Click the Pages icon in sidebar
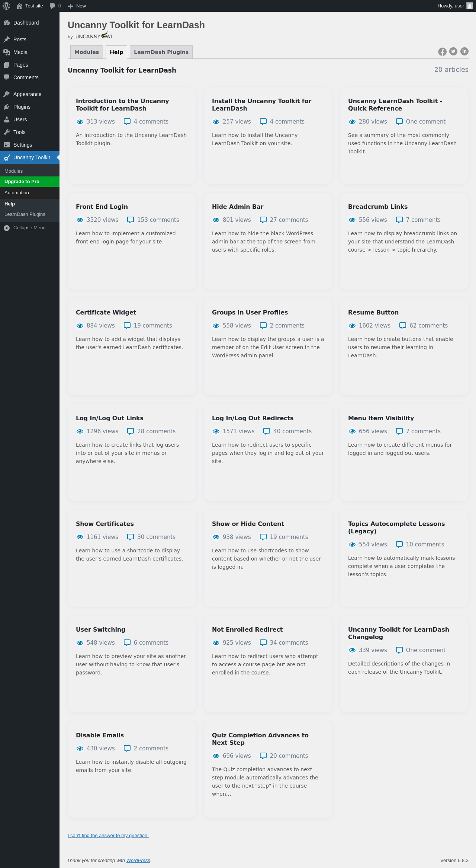Screen dimensions: 476x868 7,65
